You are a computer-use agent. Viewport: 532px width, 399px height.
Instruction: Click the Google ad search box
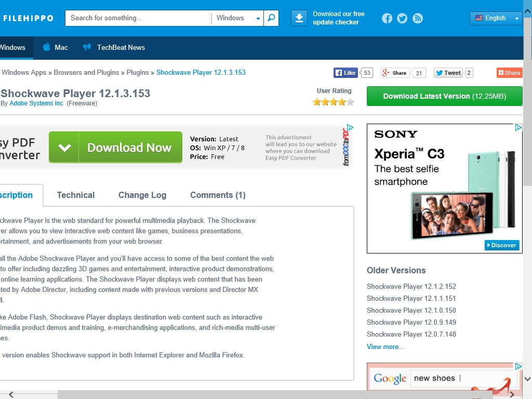click(x=463, y=378)
